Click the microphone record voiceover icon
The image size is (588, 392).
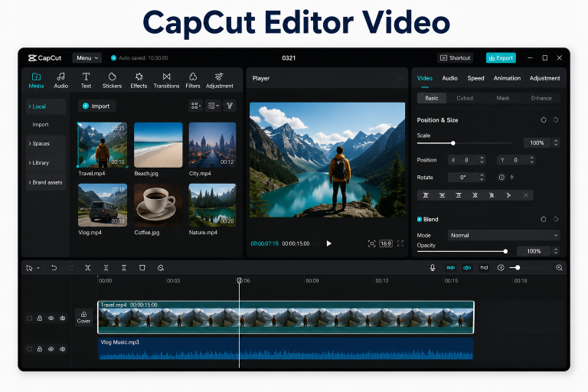click(x=433, y=267)
